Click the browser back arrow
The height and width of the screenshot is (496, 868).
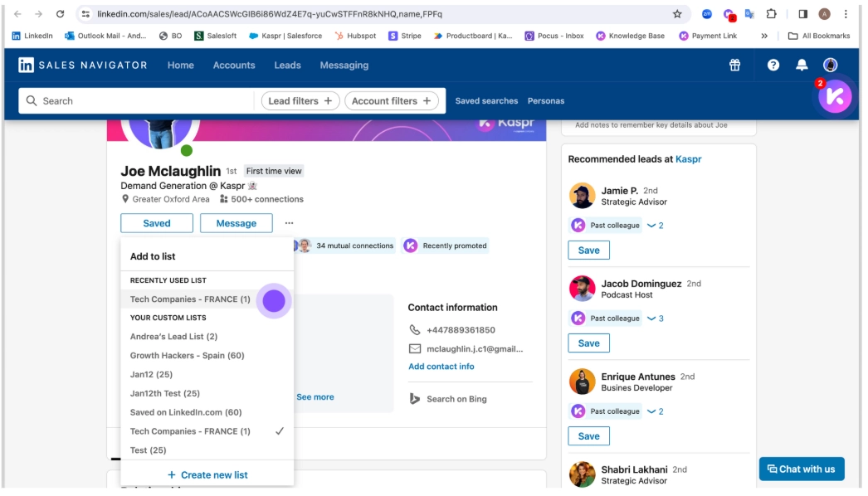[x=17, y=14]
